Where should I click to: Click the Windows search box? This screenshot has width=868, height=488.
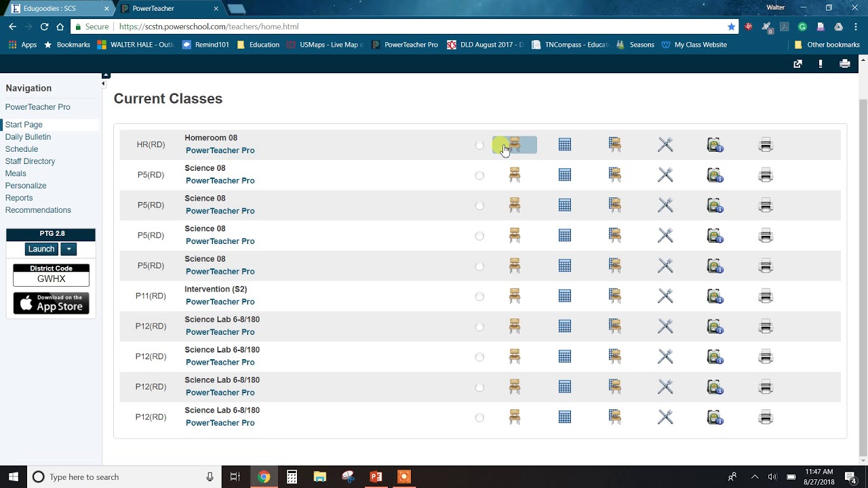[x=124, y=477]
